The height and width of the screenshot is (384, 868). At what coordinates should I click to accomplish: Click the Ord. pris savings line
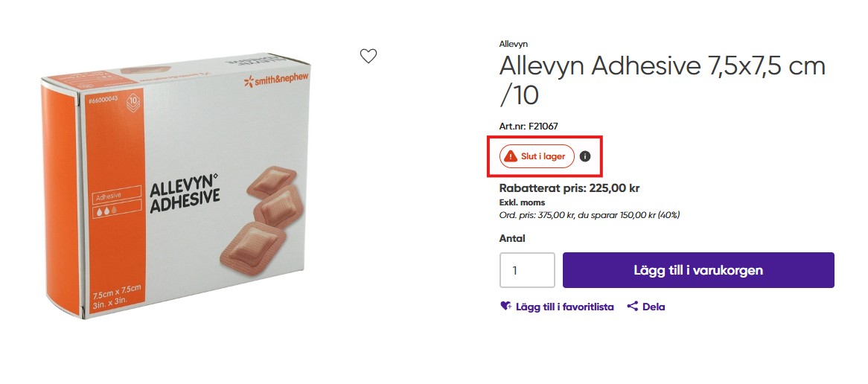pos(590,214)
